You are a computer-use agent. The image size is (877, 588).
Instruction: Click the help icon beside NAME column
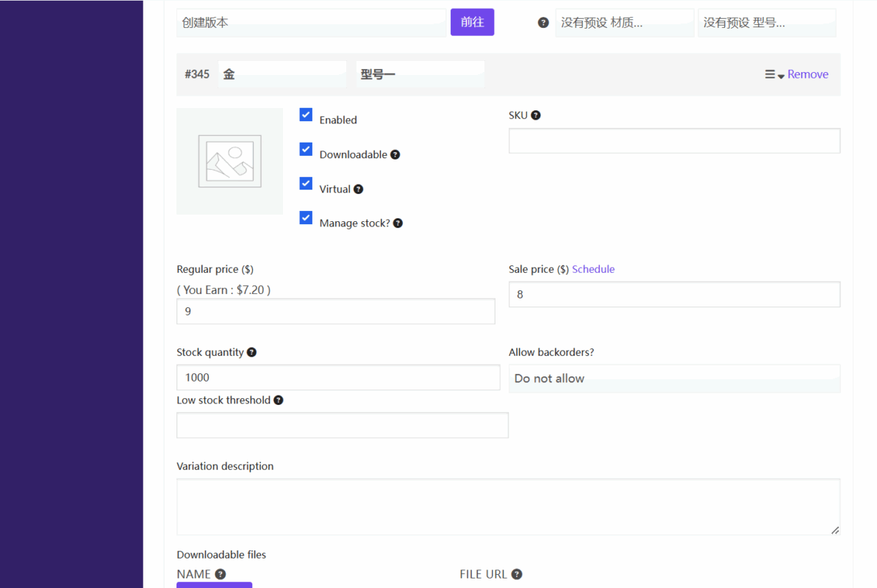click(220, 574)
